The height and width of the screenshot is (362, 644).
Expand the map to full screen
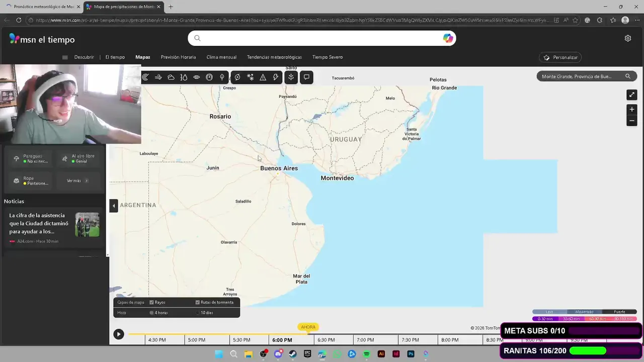632,95
